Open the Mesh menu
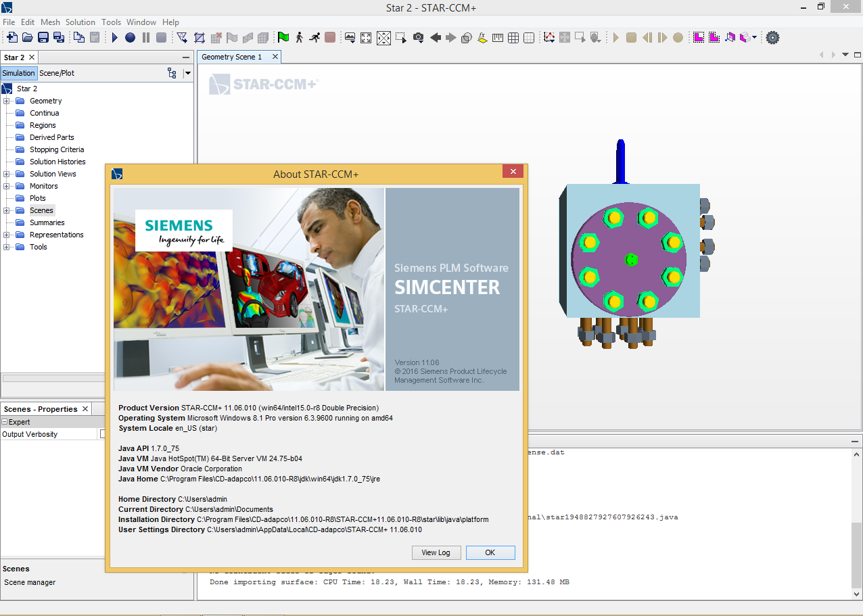The height and width of the screenshot is (616, 863). click(50, 22)
